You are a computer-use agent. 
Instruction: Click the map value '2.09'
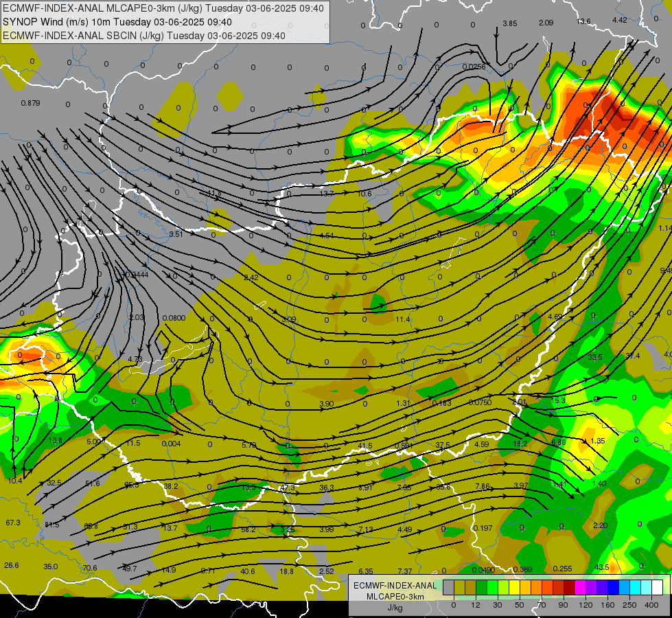pyautogui.click(x=546, y=23)
